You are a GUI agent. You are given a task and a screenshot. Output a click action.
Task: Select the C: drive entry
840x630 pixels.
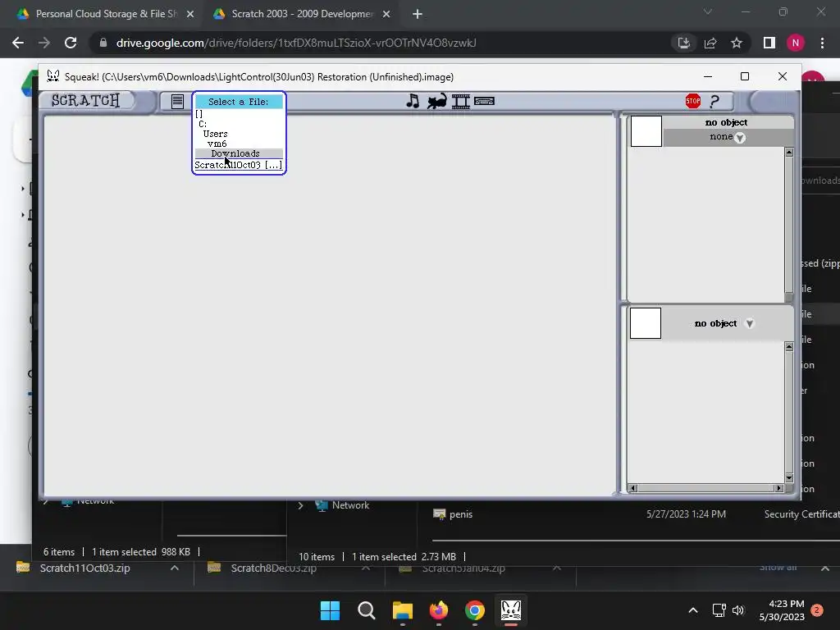click(203, 124)
